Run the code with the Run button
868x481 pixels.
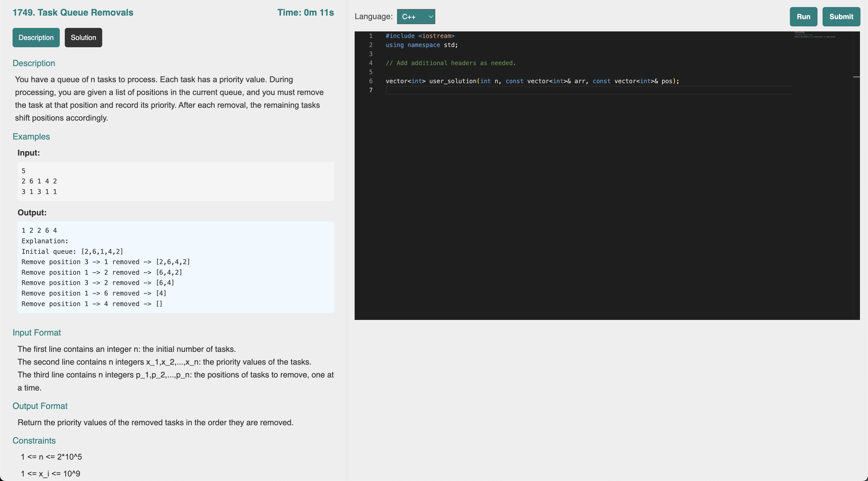(x=803, y=17)
